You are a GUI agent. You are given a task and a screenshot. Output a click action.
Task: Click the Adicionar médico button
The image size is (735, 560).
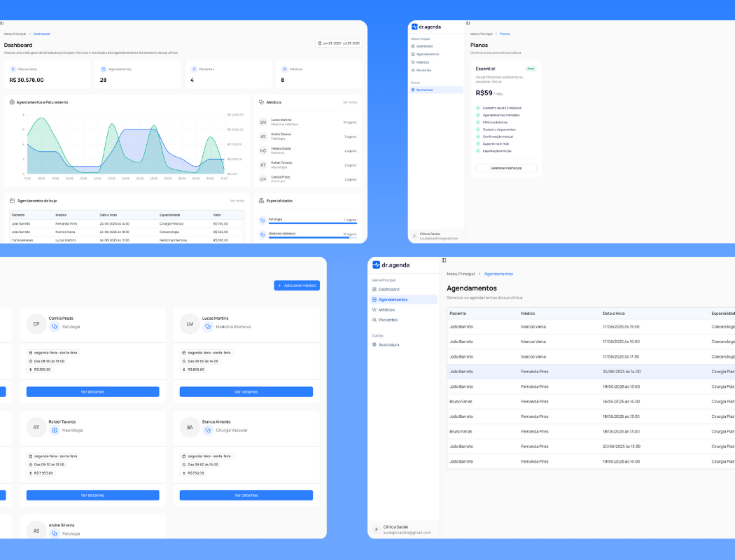click(x=297, y=286)
